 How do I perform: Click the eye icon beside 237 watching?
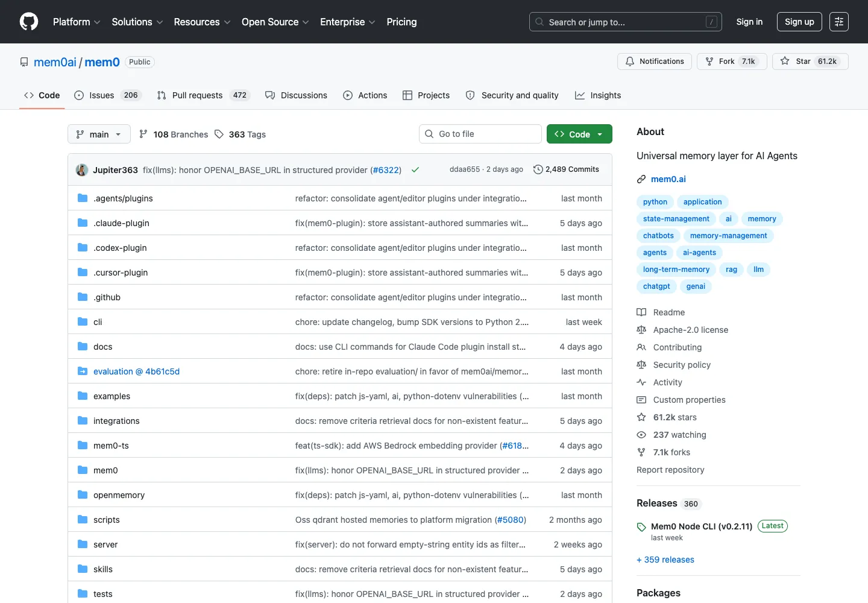pyautogui.click(x=641, y=435)
